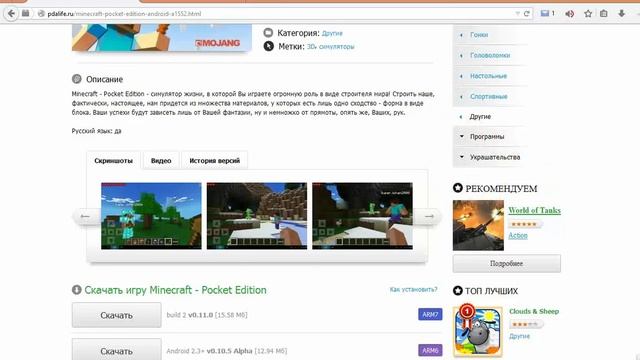Image resolution: width=640 pixels, height=360 pixels.
Task: Click the speaker sound icon in toolbar
Action: pos(569,14)
